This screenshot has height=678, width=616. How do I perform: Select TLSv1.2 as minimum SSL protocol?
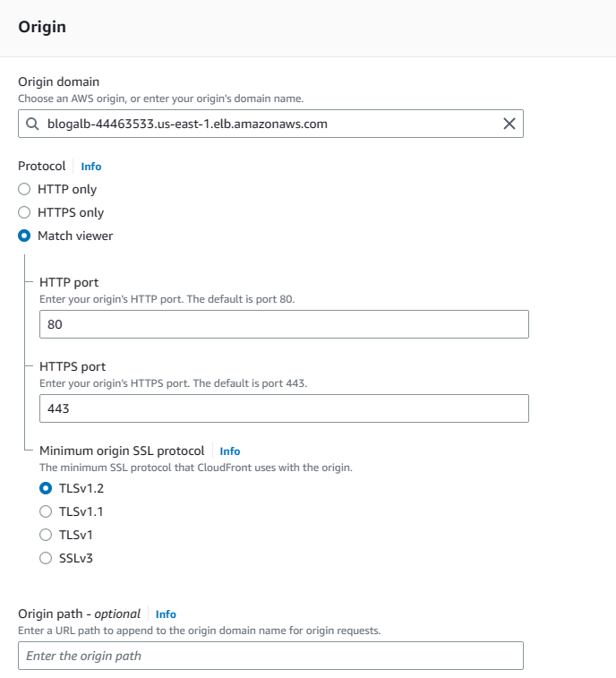[x=46, y=488]
